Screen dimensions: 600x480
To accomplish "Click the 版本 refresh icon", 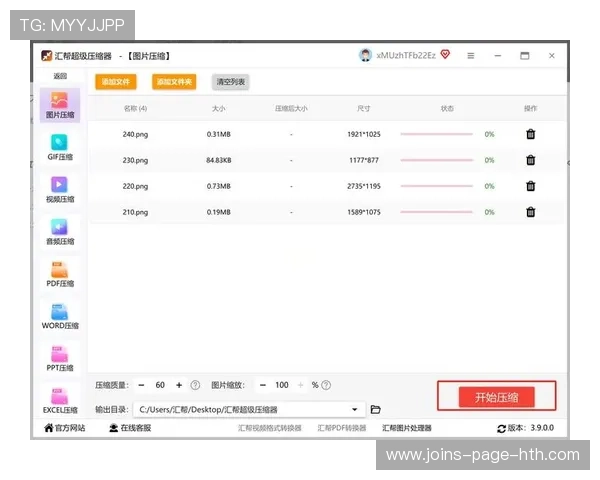I will tap(501, 429).
